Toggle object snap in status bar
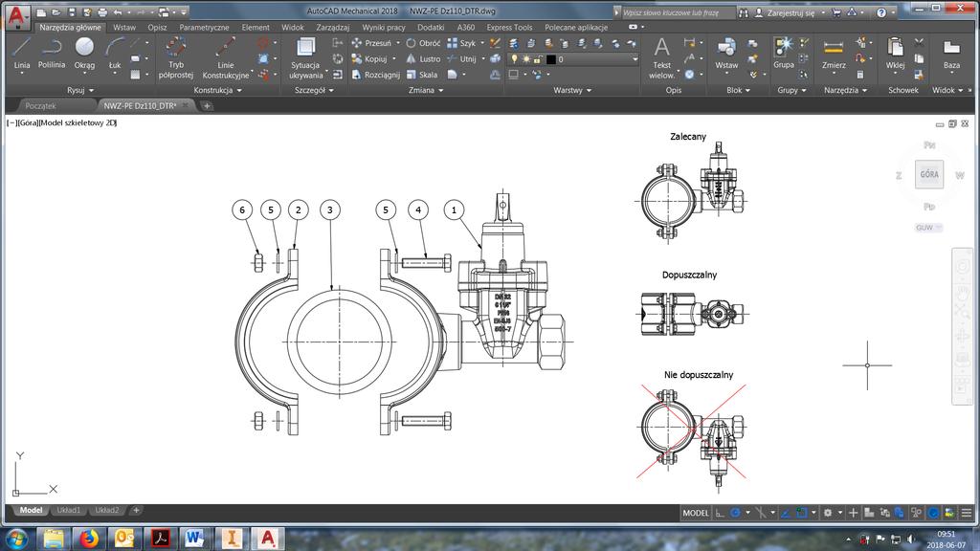 tap(802, 513)
